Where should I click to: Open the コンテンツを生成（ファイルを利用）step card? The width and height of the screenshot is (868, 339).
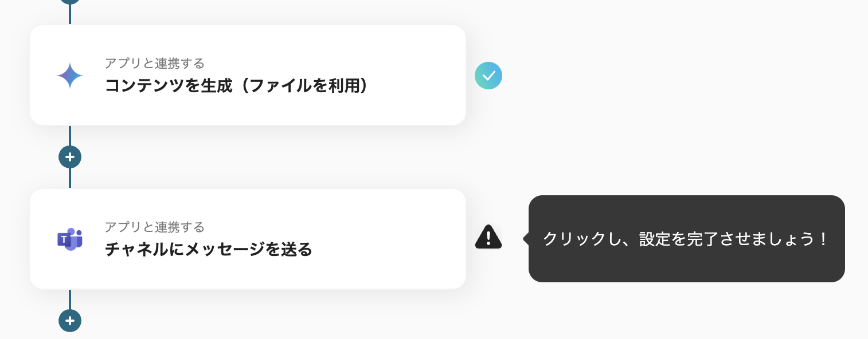tap(247, 75)
